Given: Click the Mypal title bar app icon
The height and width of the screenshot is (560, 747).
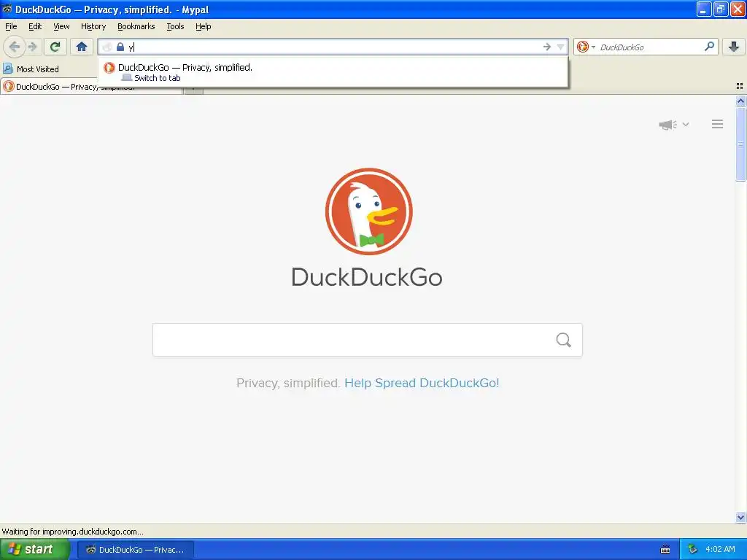Looking at the screenshot, I should (x=7, y=9).
